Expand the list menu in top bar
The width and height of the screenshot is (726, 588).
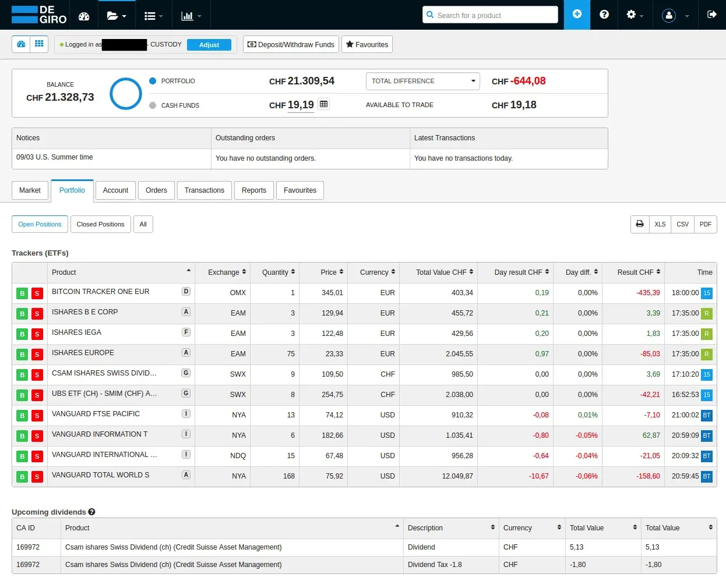153,16
